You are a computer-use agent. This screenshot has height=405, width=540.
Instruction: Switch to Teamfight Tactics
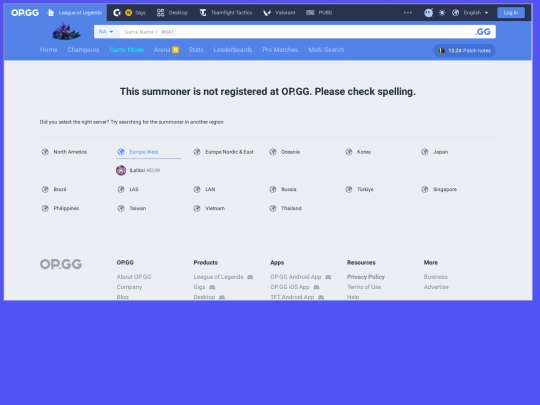tap(226, 13)
